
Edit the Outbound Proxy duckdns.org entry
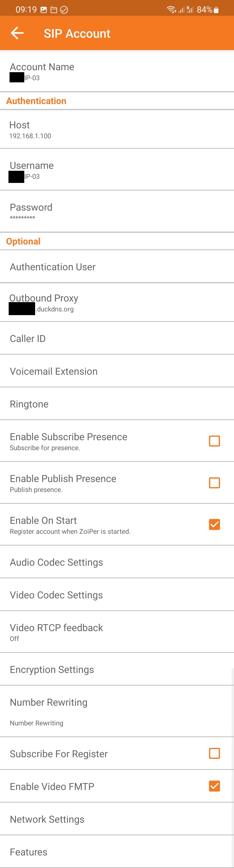pos(117,303)
